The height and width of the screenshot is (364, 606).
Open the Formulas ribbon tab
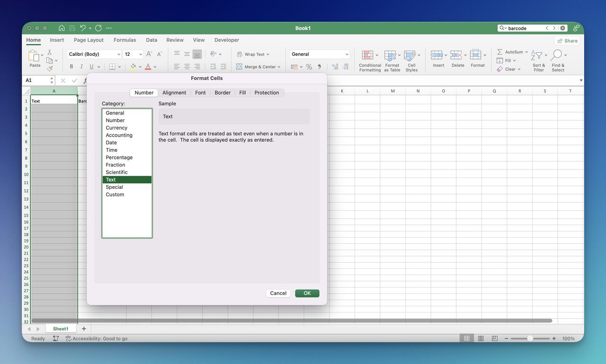125,40
